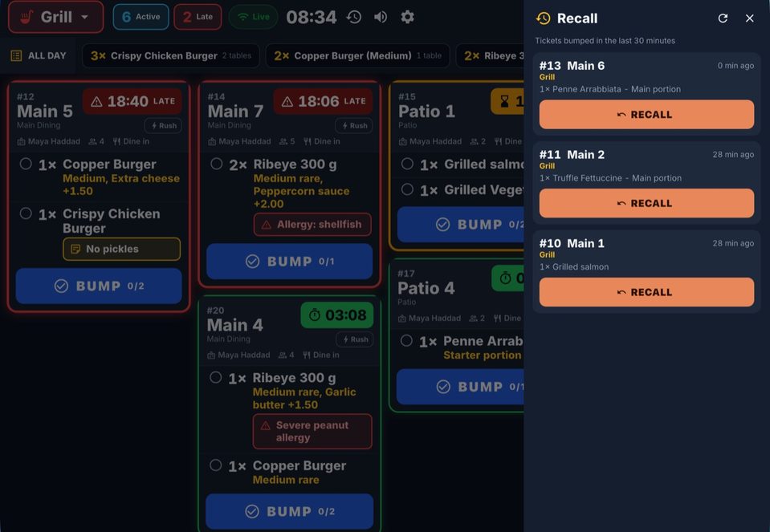Refresh the Recall ticket list
The height and width of the screenshot is (532, 770).
pyautogui.click(x=723, y=18)
